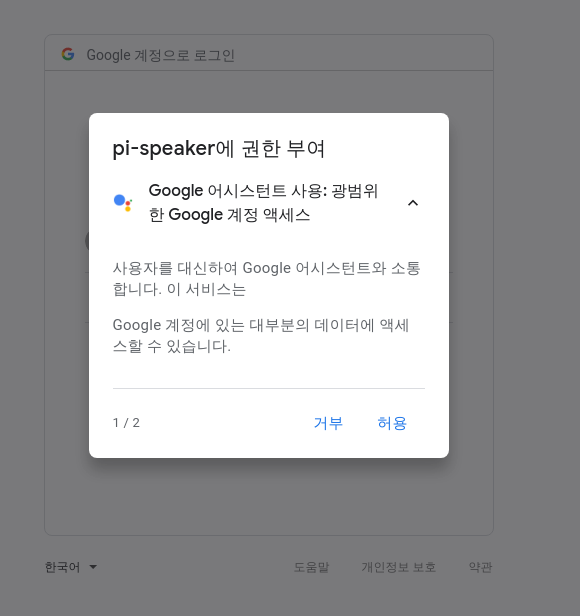The image size is (580, 616).
Task: Click the triangle arrow beside 한국어
Action: (x=93, y=567)
